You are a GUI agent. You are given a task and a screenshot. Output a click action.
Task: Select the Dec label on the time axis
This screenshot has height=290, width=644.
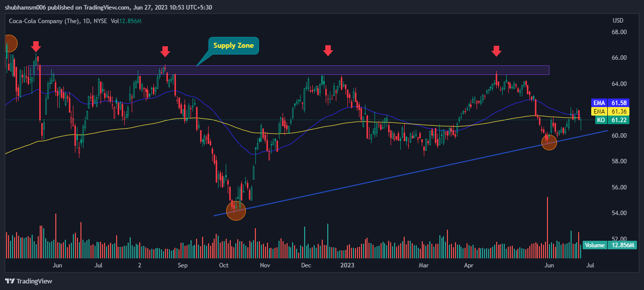tap(306, 265)
